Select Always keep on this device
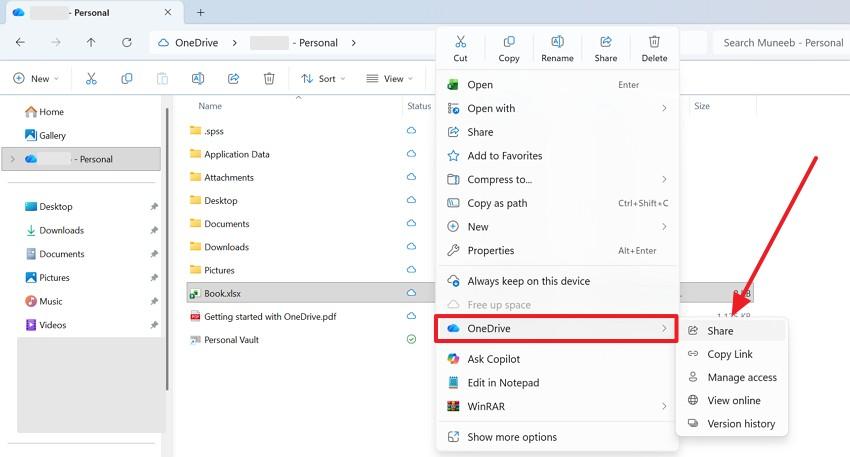 point(557,281)
